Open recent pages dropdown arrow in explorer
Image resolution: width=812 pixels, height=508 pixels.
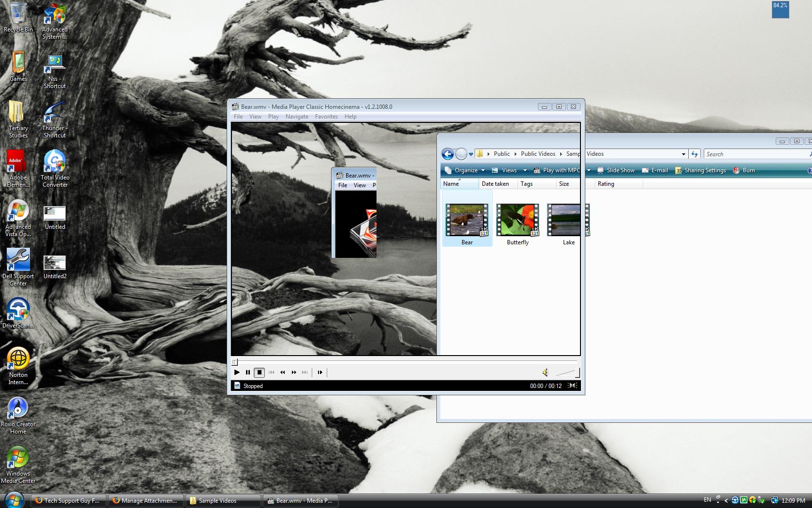[471, 154]
